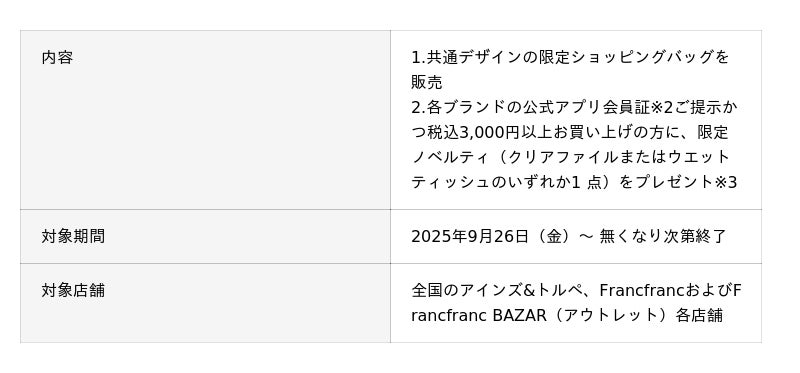
Task: Click the ※3 footnote marker
Action: click(726, 182)
